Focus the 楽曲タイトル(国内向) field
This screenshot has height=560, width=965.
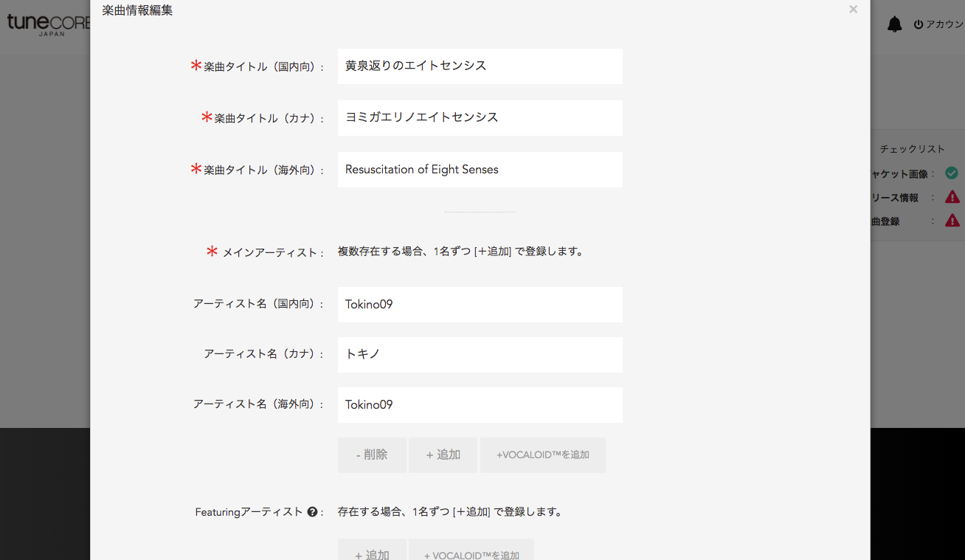coord(480,66)
